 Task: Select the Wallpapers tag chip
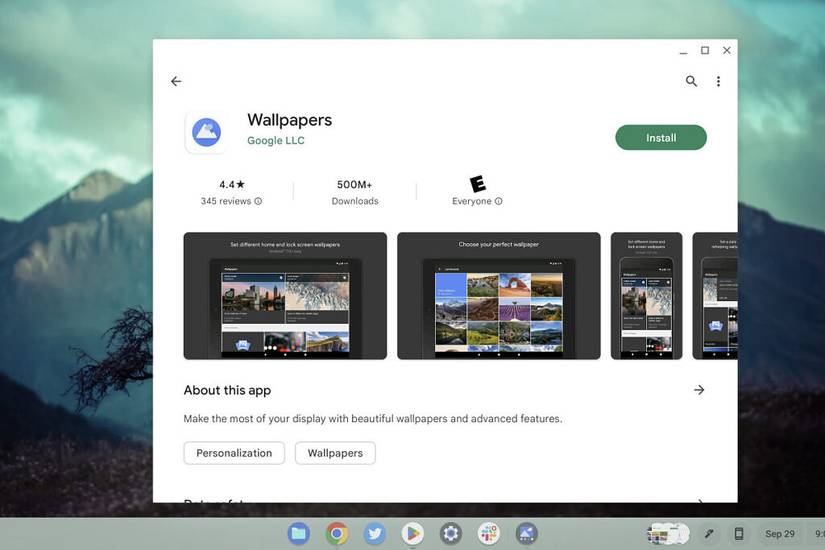click(x=335, y=453)
